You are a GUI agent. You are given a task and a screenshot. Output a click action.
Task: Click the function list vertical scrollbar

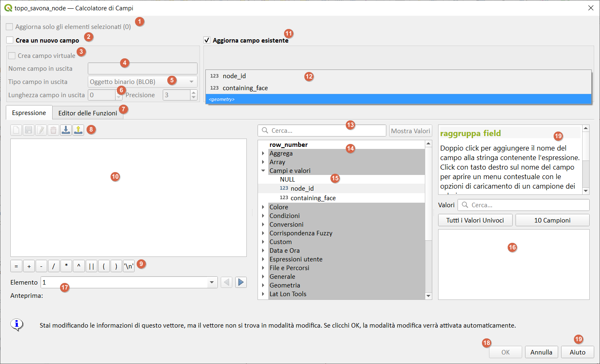[x=429, y=220]
